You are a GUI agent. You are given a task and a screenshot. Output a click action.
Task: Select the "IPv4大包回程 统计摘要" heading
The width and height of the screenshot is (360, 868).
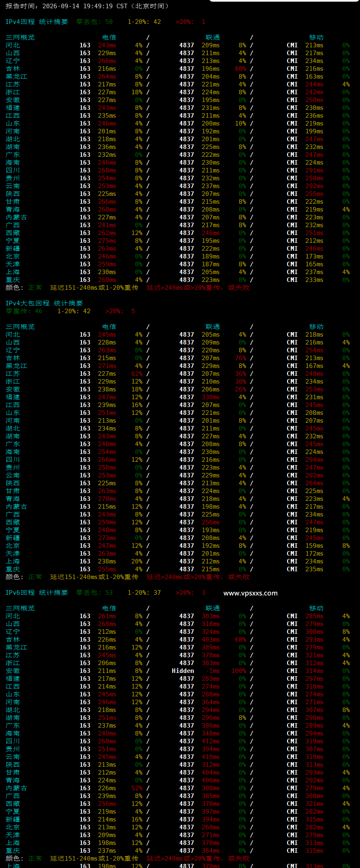click(x=44, y=303)
